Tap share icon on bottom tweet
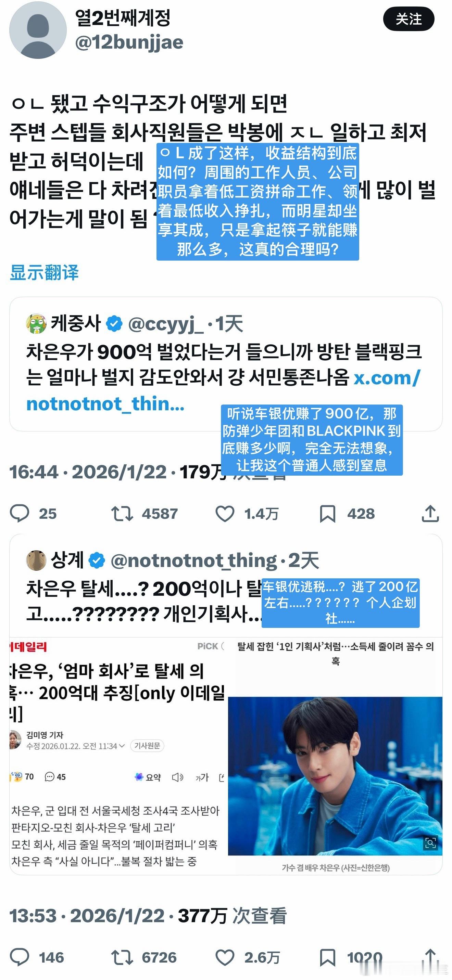Screen dimensions: 452x980 tap(430, 957)
